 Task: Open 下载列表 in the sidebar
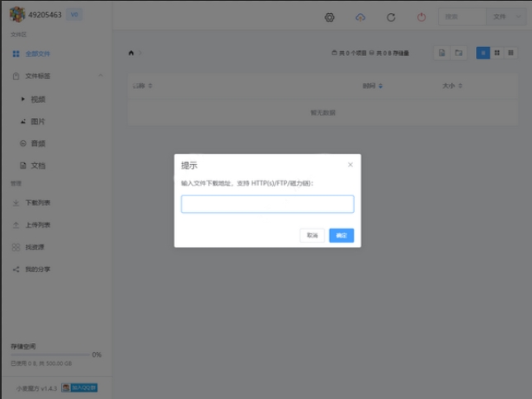[37, 203]
